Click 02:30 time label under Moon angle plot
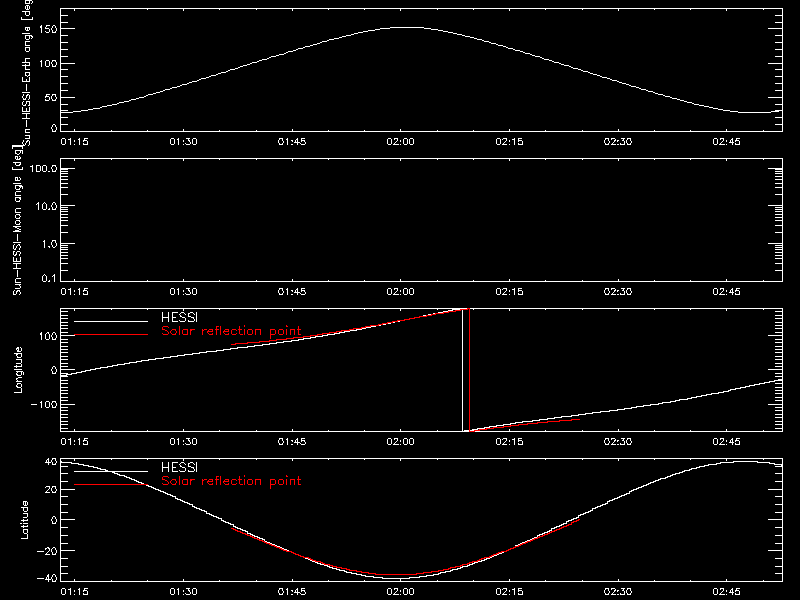This screenshot has width=800, height=600. tap(618, 292)
